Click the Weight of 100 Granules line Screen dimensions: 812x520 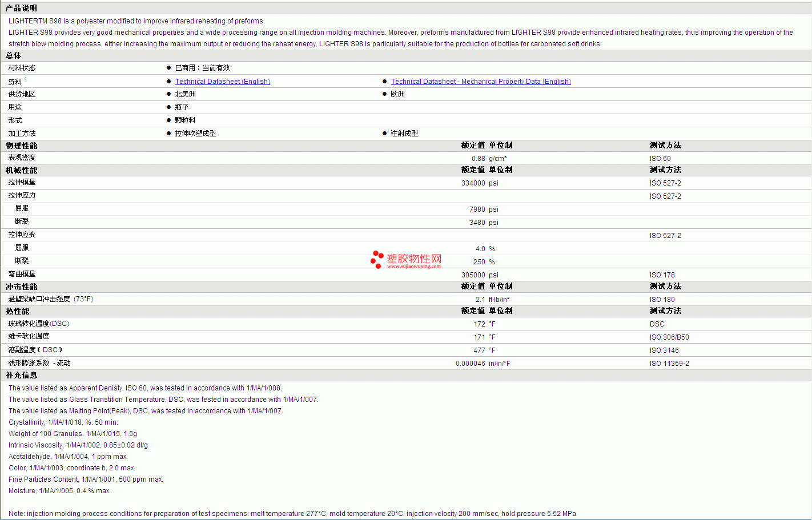[x=73, y=434]
